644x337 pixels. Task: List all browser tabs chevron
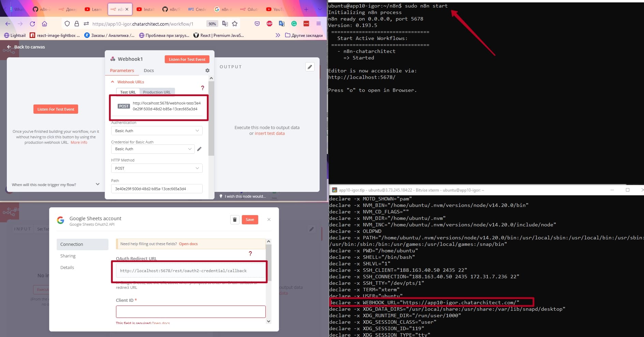click(320, 9)
